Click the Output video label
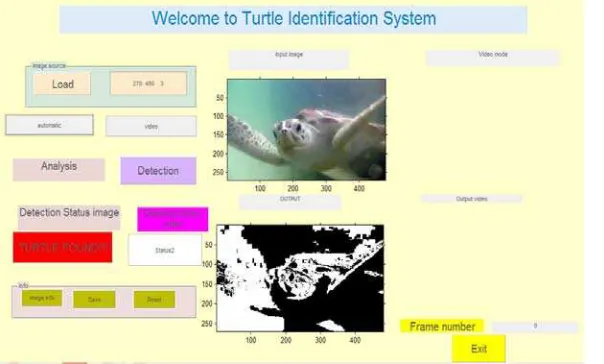The image size is (604, 364). tap(472, 199)
